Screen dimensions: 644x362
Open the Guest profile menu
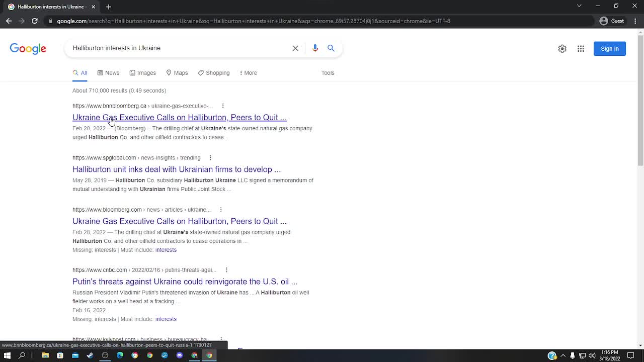612,21
